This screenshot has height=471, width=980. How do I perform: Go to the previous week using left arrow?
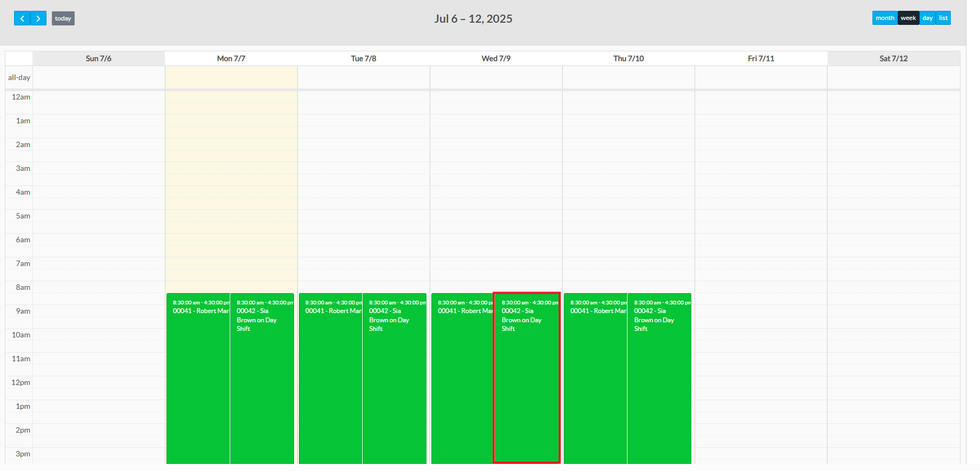point(22,18)
